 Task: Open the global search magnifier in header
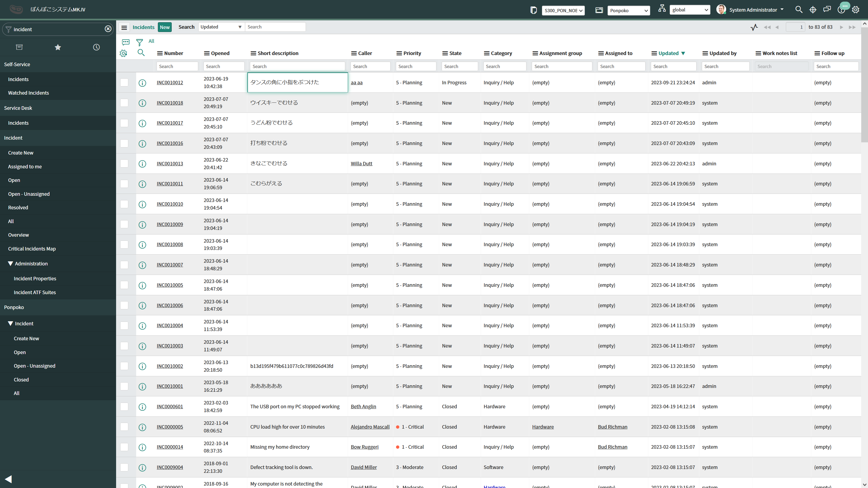(x=799, y=10)
